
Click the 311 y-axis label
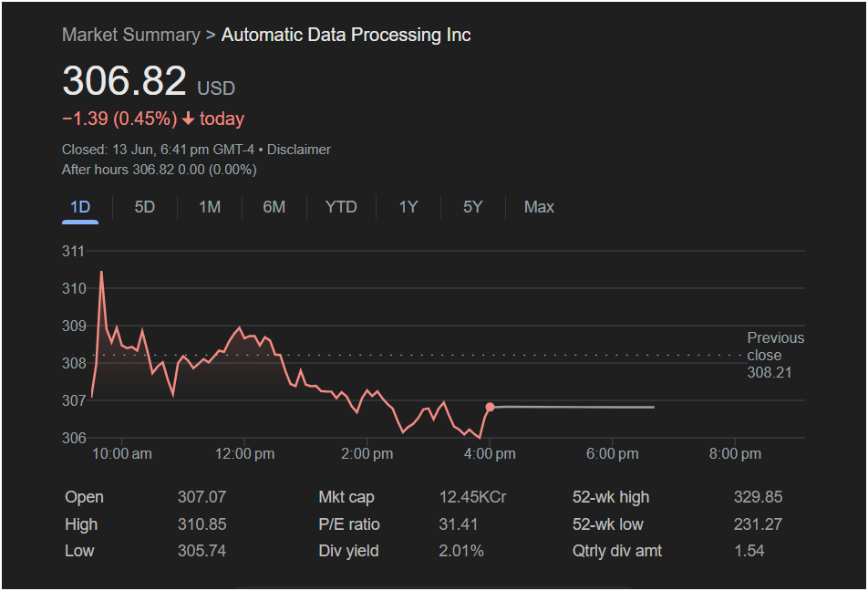(73, 251)
